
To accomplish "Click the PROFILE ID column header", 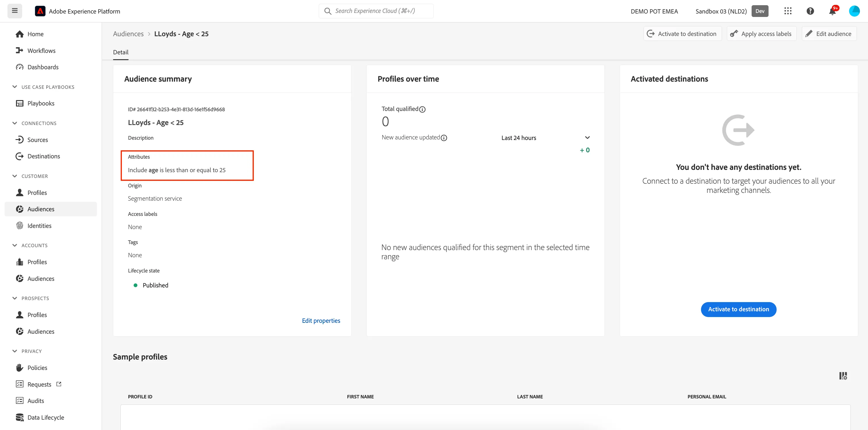I will click(x=140, y=397).
